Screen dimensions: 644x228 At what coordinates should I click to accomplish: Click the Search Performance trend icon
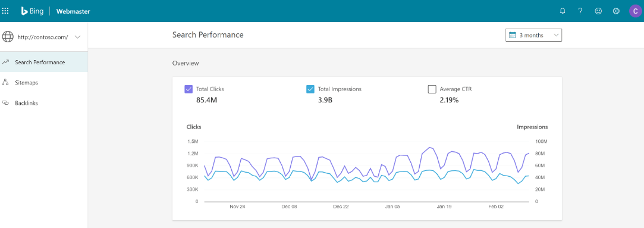[5, 62]
